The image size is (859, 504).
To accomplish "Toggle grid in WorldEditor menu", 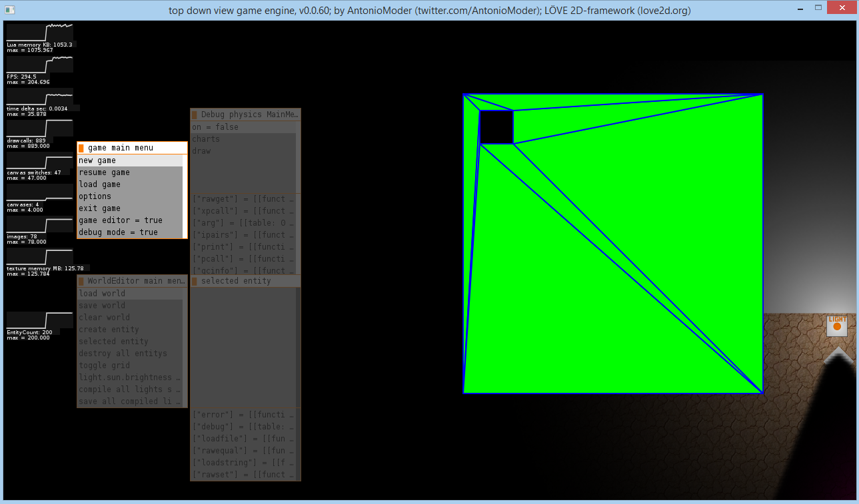I will coord(130,366).
